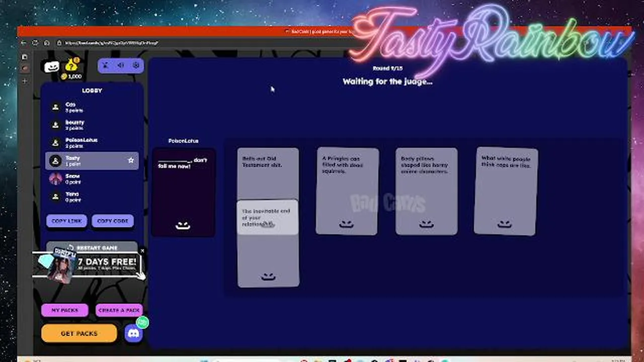Click the PoisonLotus judge name above prompt card

tap(183, 141)
